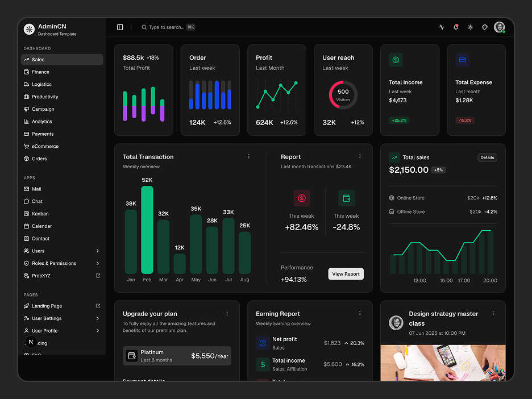Click the AdminCN logo icon
Viewport: 532px width, 399px height.
tap(29, 29)
